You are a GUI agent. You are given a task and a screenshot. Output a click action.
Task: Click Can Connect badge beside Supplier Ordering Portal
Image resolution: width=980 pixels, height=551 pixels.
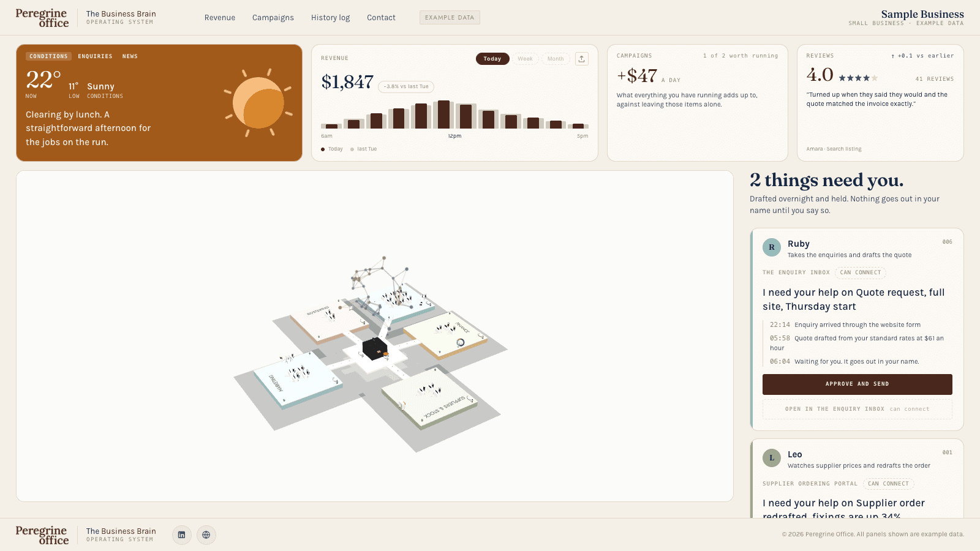(888, 484)
